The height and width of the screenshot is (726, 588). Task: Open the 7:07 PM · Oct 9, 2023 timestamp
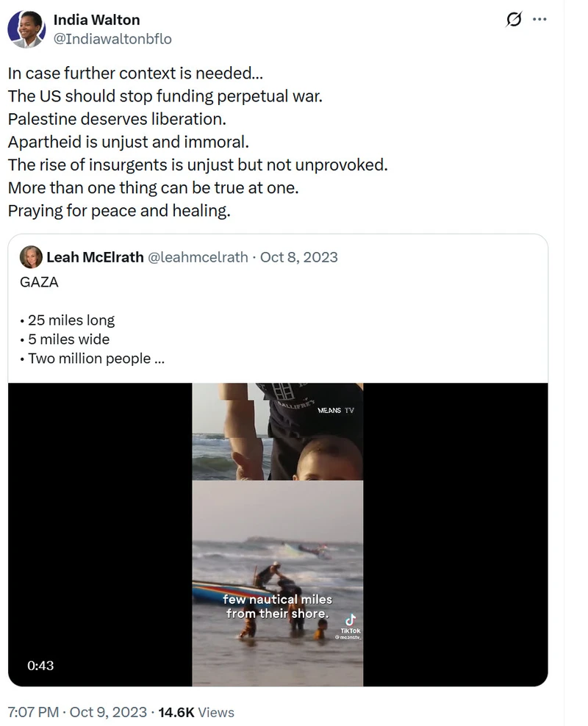click(77, 712)
